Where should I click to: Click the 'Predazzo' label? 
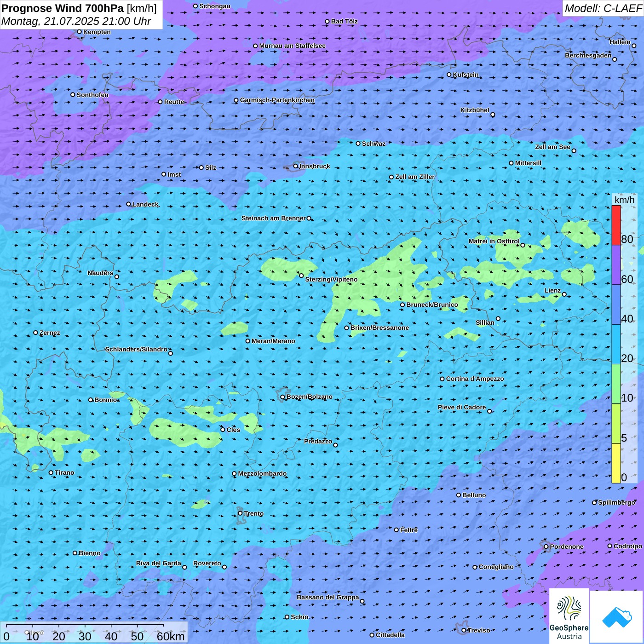318,441
